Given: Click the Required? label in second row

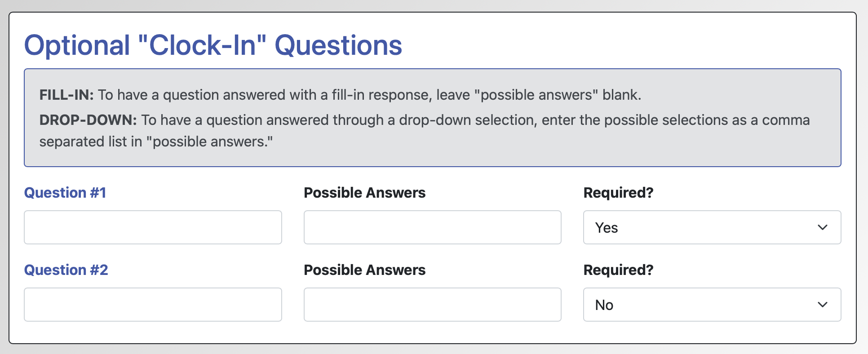Looking at the screenshot, I should [x=618, y=270].
